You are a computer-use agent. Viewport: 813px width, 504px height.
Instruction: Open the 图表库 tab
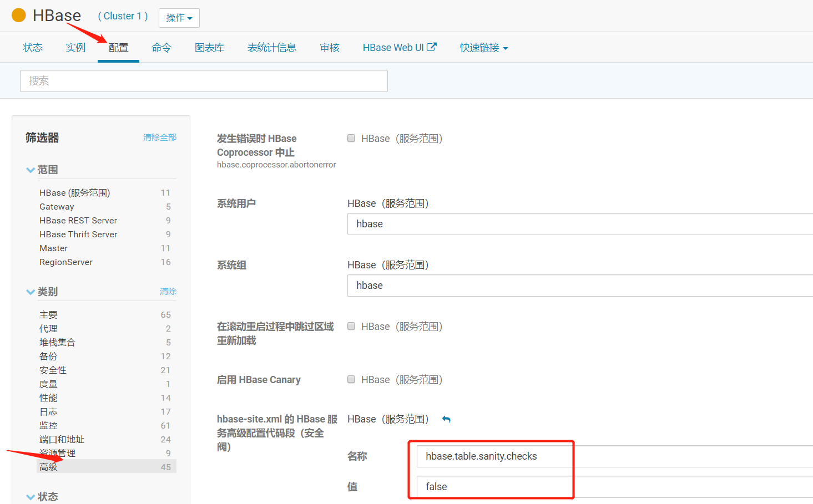pos(209,48)
